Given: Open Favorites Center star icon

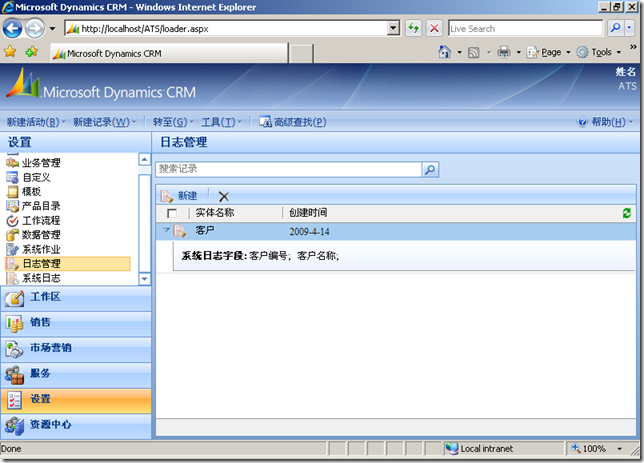Looking at the screenshot, I should point(10,52).
